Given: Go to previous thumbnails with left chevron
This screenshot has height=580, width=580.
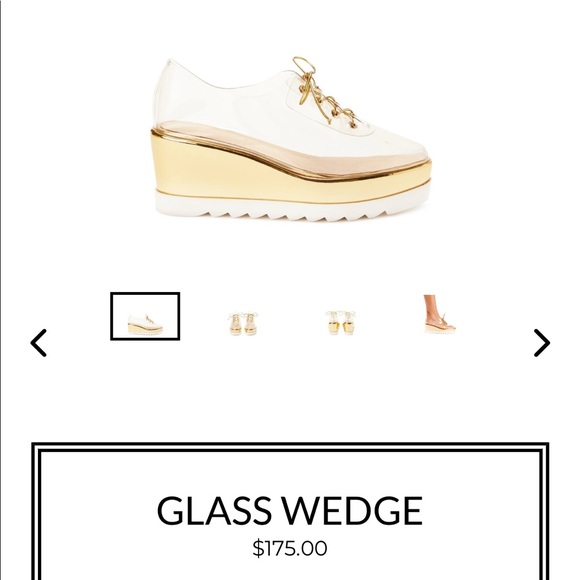Looking at the screenshot, I should (38, 343).
